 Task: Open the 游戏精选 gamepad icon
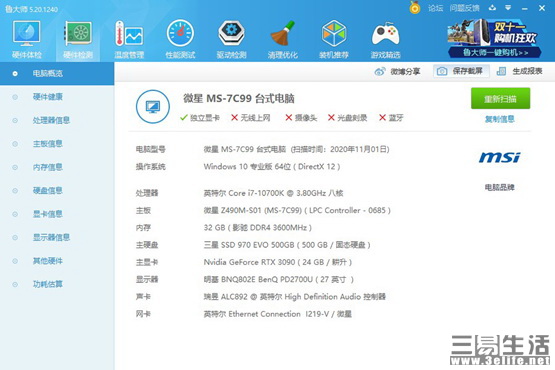click(x=385, y=39)
